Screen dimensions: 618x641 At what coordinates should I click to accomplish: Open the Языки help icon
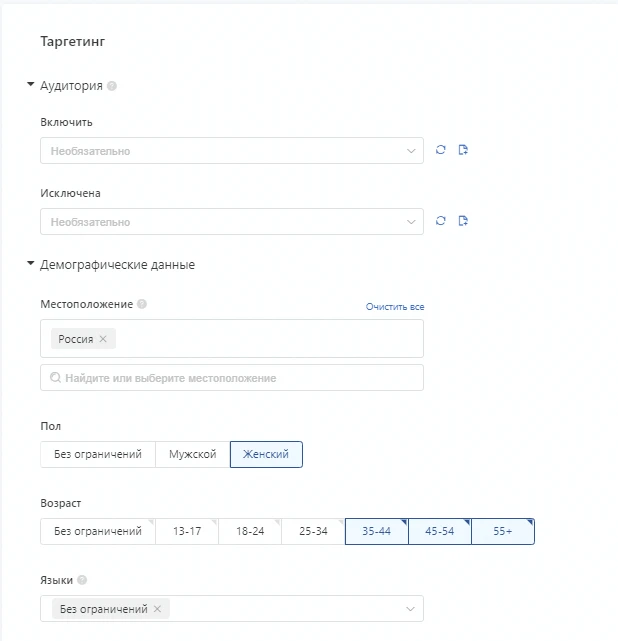point(82,580)
